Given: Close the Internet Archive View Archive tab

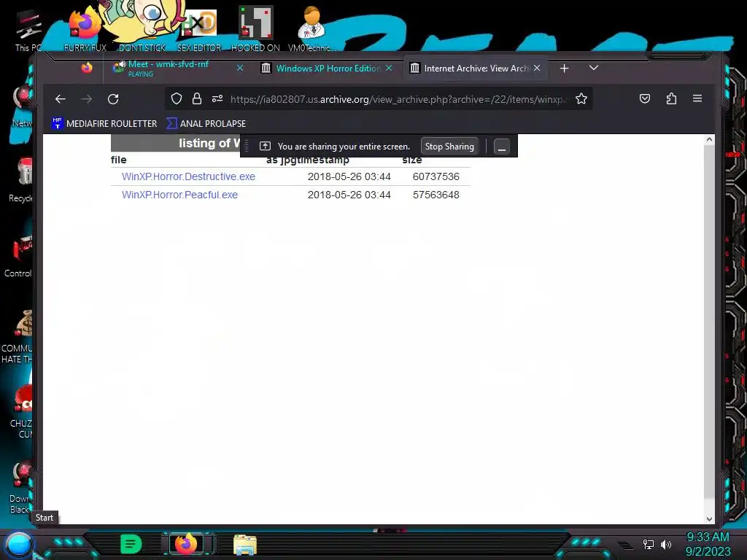Looking at the screenshot, I should point(537,69).
